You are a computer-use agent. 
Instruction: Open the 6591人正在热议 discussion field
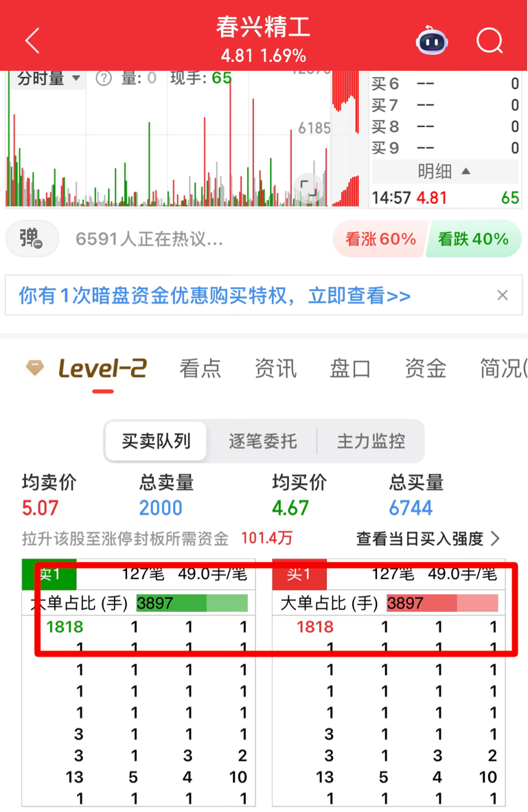tap(149, 239)
